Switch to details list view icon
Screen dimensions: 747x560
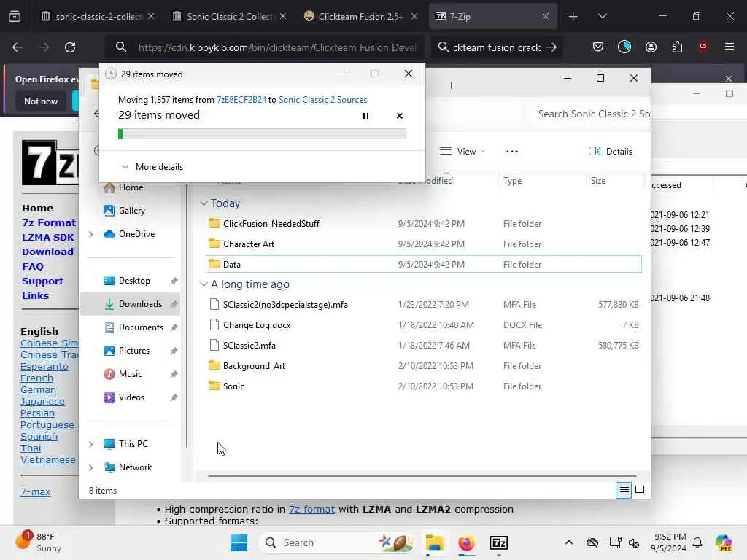pyautogui.click(x=624, y=490)
